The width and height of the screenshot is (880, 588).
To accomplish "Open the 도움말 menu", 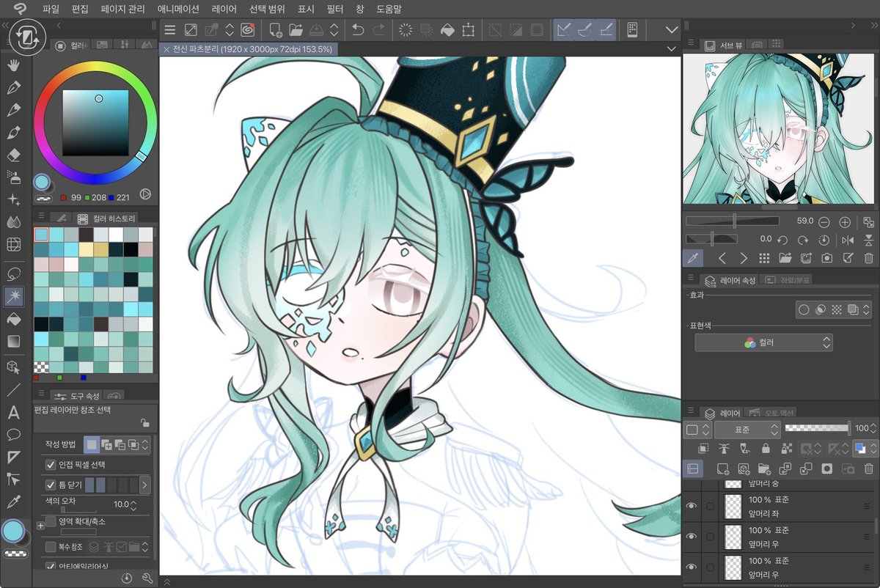I will [x=389, y=10].
